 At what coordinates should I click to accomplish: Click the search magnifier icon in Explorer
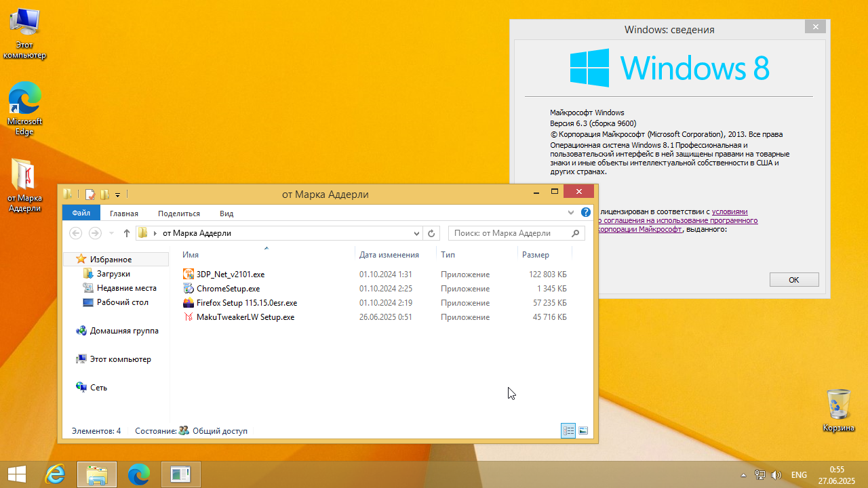click(575, 233)
